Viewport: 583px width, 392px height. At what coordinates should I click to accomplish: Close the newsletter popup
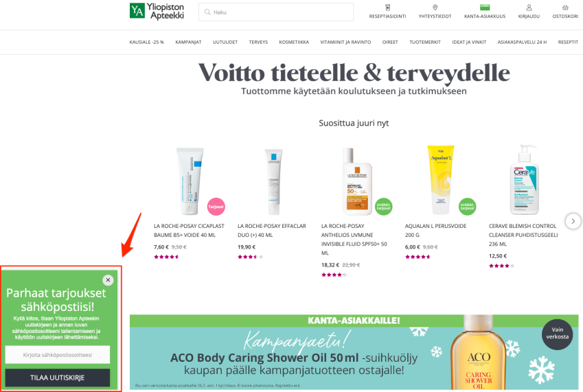[108, 280]
